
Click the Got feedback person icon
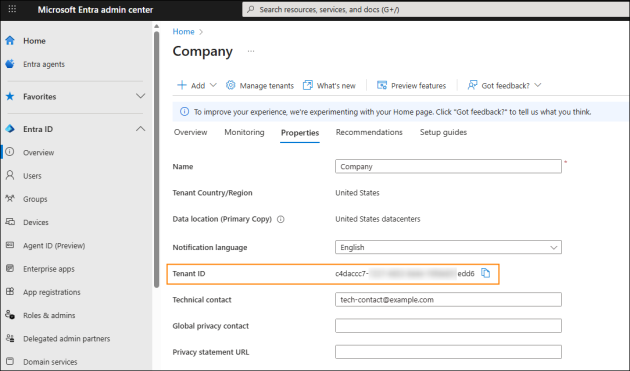[472, 85]
